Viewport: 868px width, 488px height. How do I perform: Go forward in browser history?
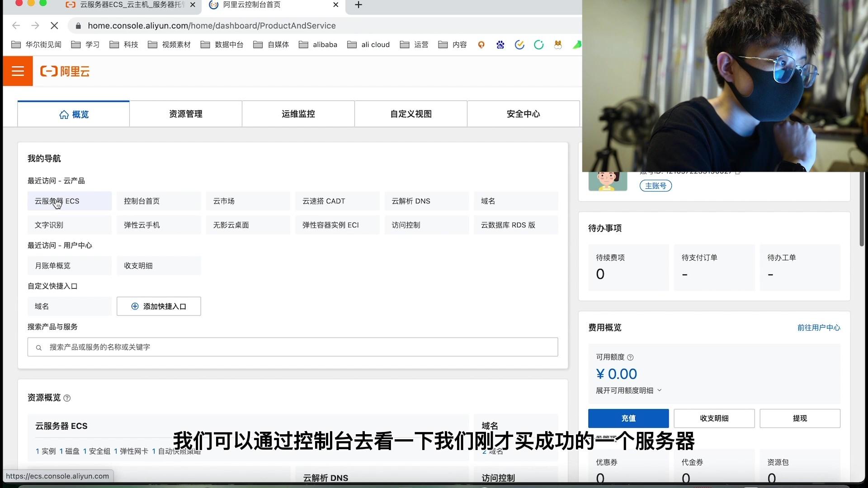35,26
